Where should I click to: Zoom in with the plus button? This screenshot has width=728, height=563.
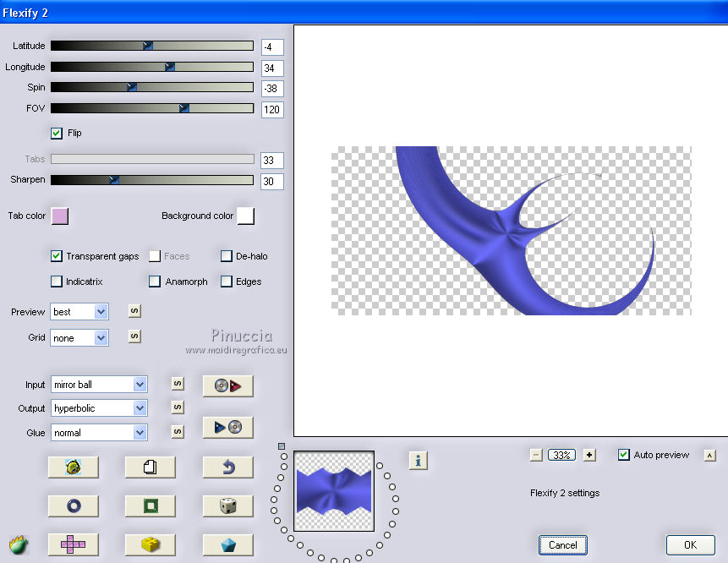pyautogui.click(x=589, y=455)
